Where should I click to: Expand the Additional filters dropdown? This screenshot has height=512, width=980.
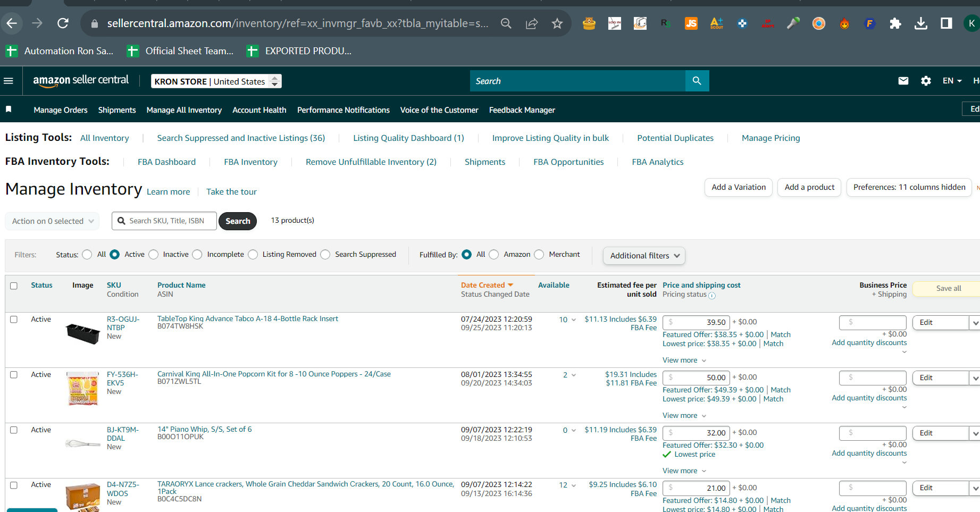[x=644, y=256]
